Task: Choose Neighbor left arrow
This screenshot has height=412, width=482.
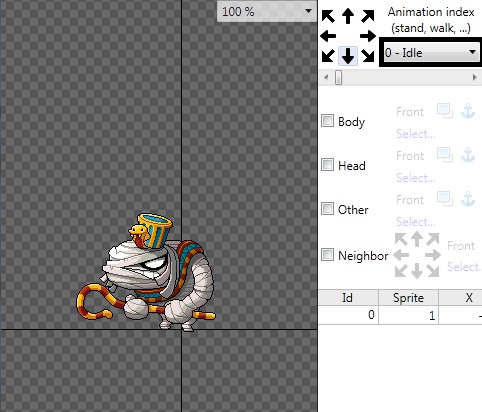Action: coord(401,256)
